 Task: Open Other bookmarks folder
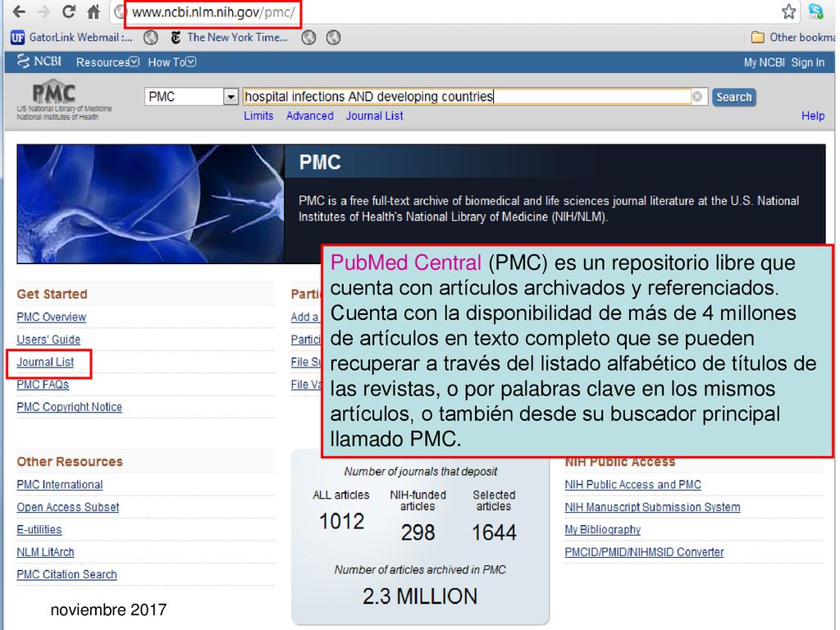tap(793, 38)
